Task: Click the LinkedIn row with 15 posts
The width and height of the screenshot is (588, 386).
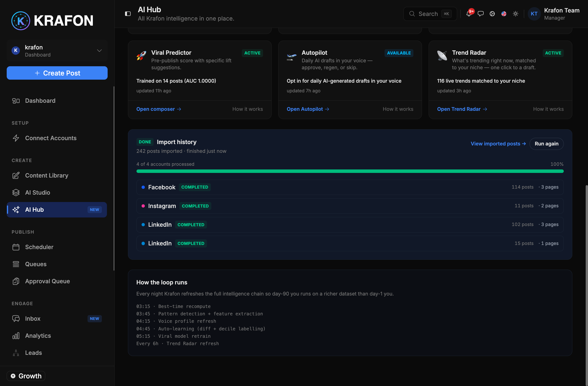Action: pos(350,244)
